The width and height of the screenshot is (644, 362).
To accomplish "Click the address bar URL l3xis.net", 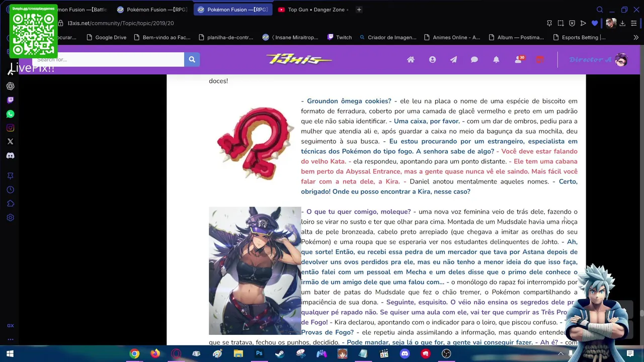I will (121, 23).
